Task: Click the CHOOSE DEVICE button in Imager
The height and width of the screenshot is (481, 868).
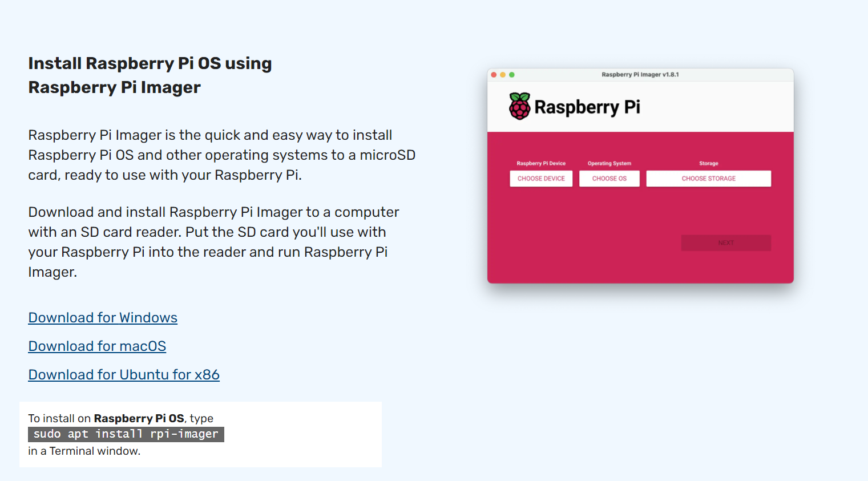Action: click(541, 179)
